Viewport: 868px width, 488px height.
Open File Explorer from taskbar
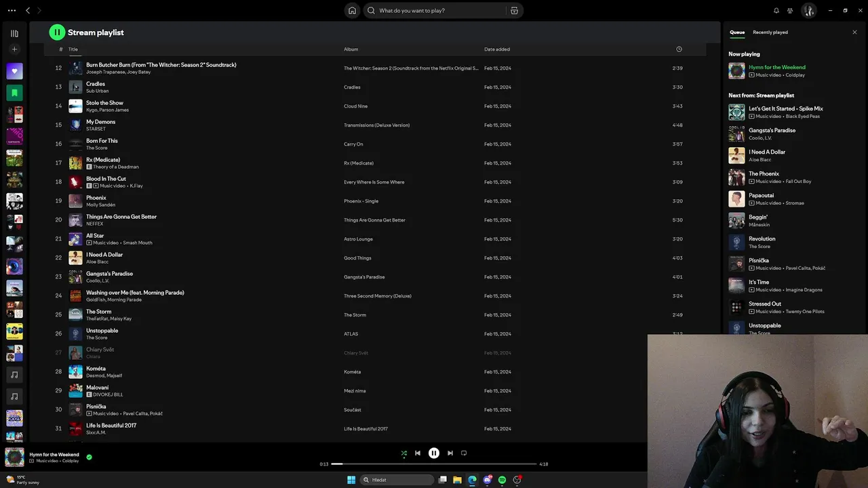[458, 480]
